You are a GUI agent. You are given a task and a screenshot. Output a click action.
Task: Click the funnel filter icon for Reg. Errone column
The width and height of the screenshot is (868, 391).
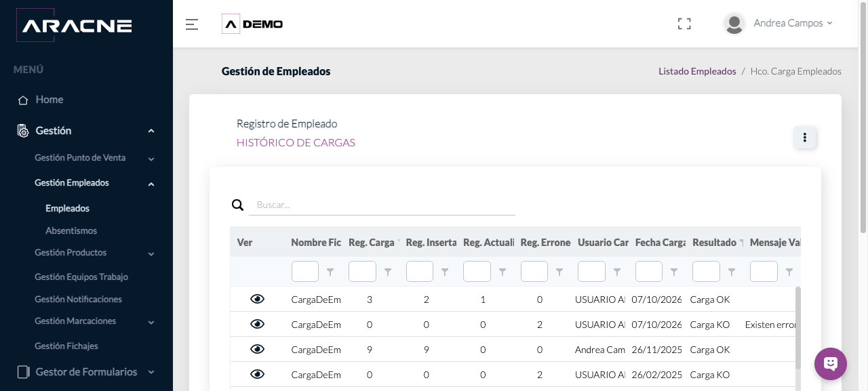559,272
